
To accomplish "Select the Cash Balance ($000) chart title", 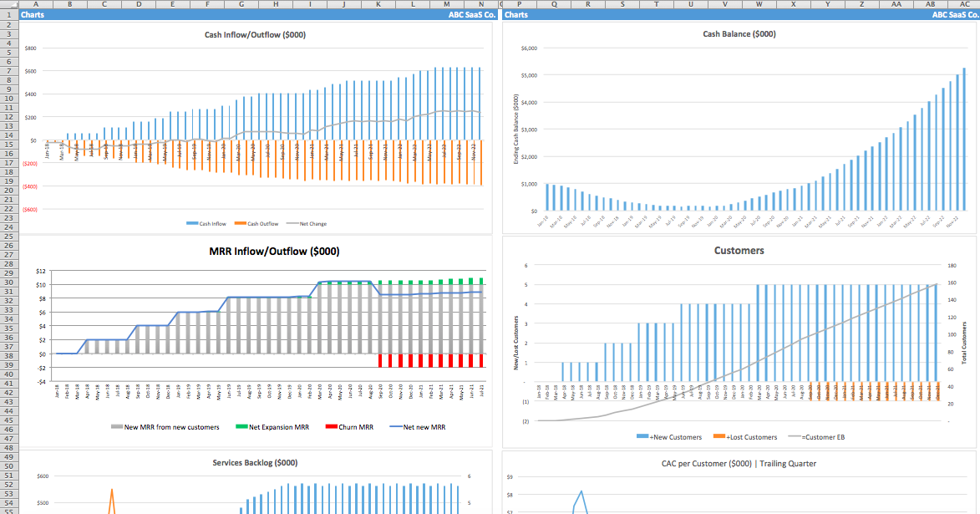I will tap(739, 33).
